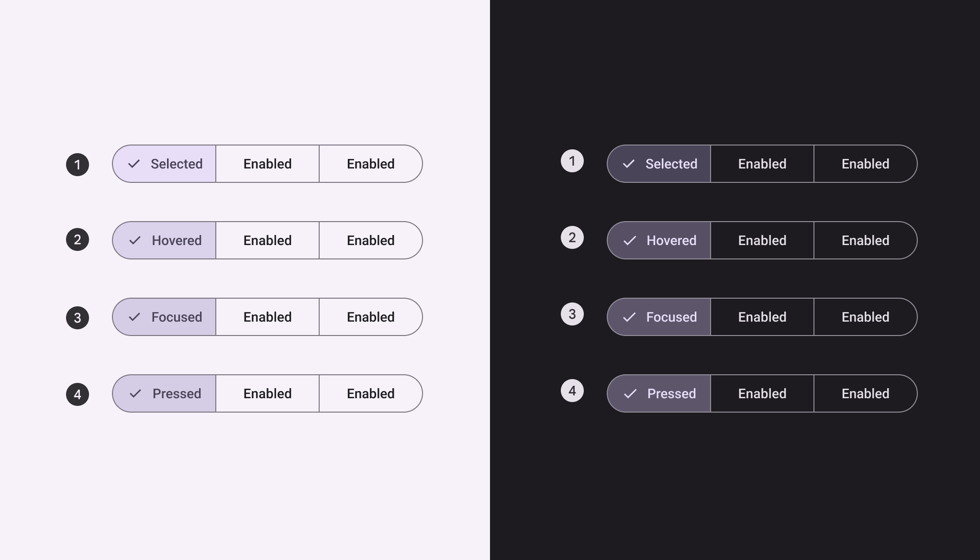The image size is (980, 560).
Task: Click the checkmark icon on light Selected segment
Action: click(x=134, y=164)
